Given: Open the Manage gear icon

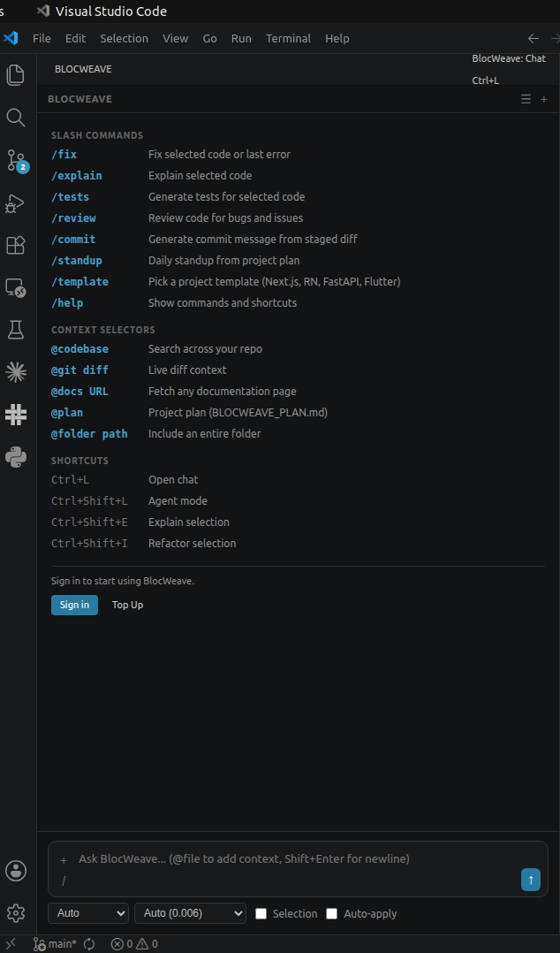Looking at the screenshot, I should point(16,912).
